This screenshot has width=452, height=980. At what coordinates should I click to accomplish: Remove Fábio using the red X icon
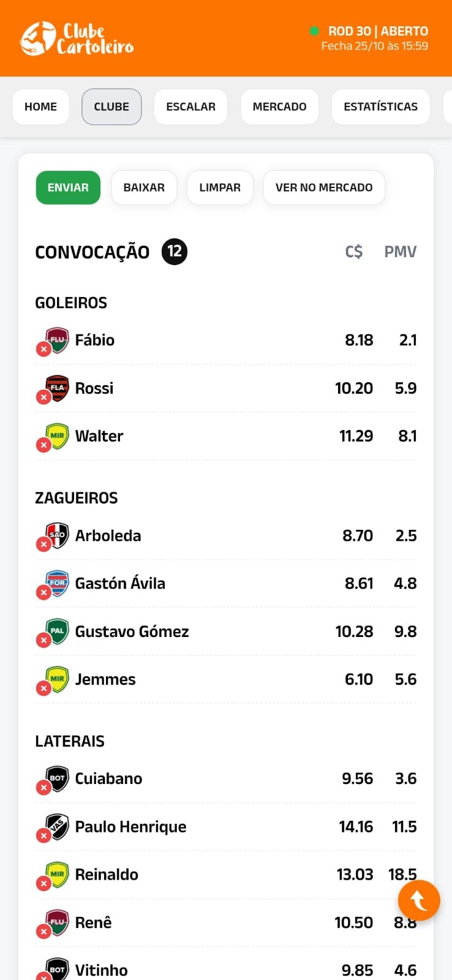tap(43, 349)
